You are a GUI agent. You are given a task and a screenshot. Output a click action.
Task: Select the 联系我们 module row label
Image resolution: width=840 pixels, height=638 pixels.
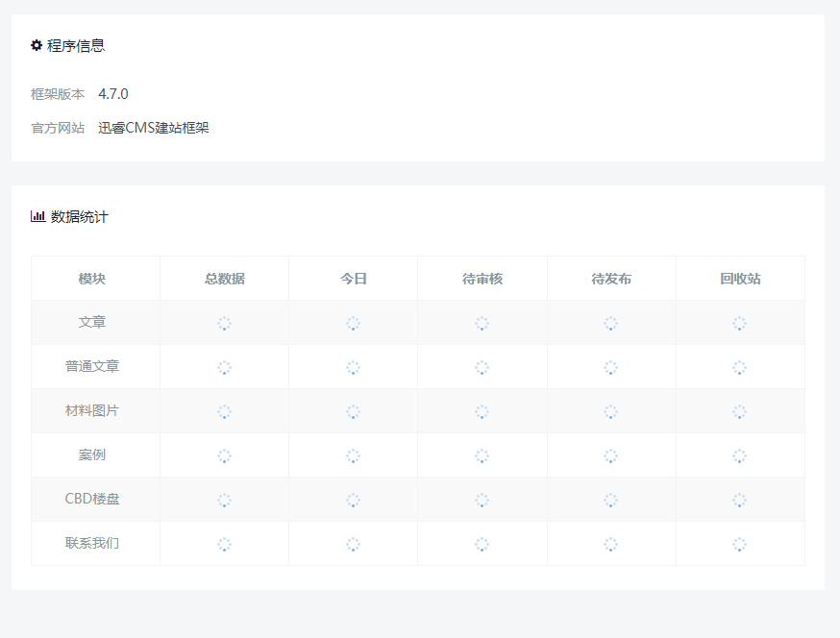pyautogui.click(x=92, y=543)
